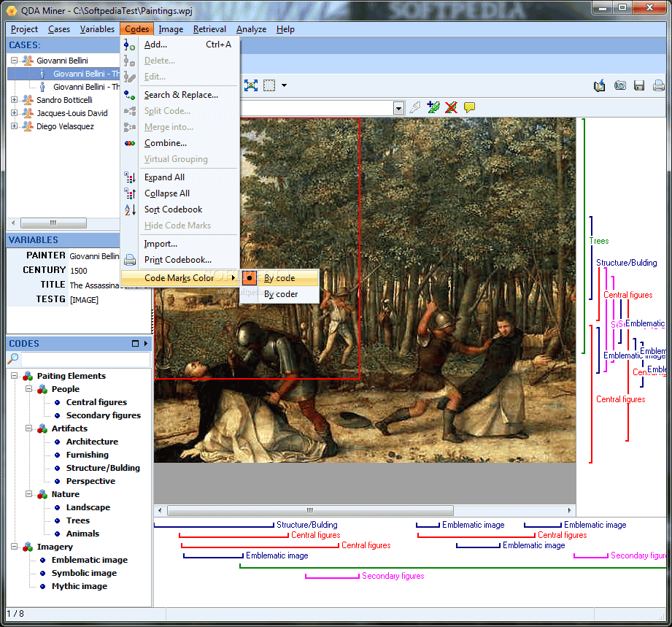
Task: Select the Secondary figures code
Action: coord(104,415)
